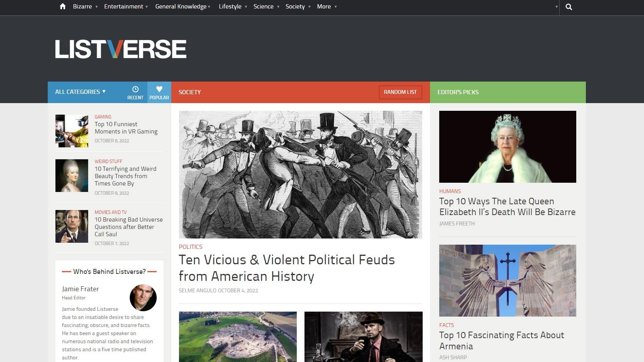Click Jamie Frater's profile photo
This screenshot has width=644, height=362.
pos(143,298)
